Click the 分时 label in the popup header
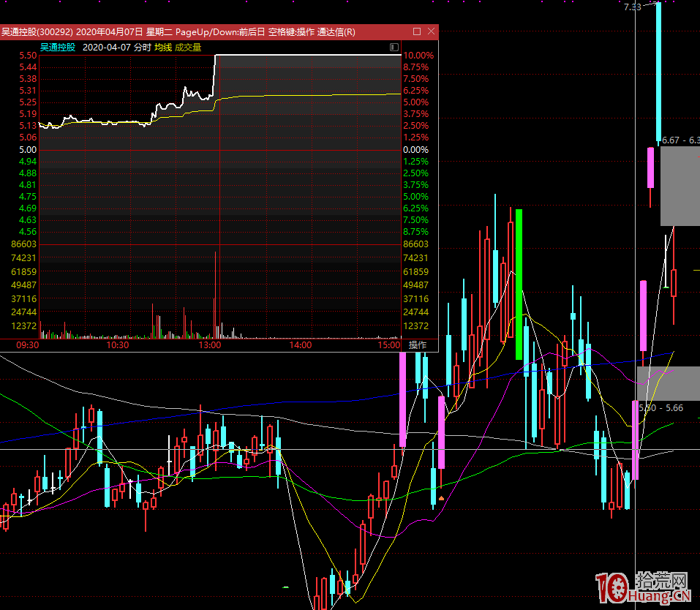This screenshot has width=700, height=610. pos(143,48)
